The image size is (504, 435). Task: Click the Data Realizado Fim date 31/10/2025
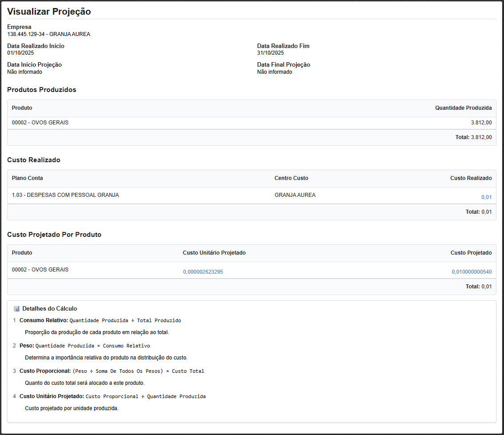coord(270,53)
